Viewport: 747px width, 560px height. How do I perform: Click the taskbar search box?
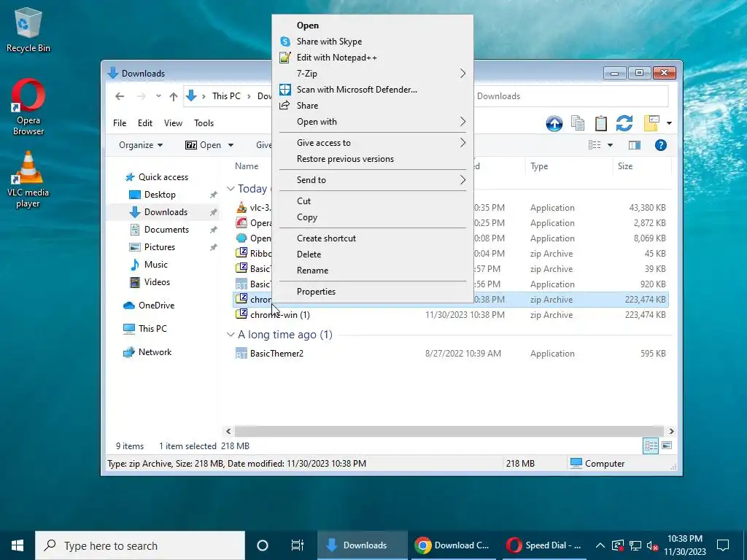pos(140,545)
